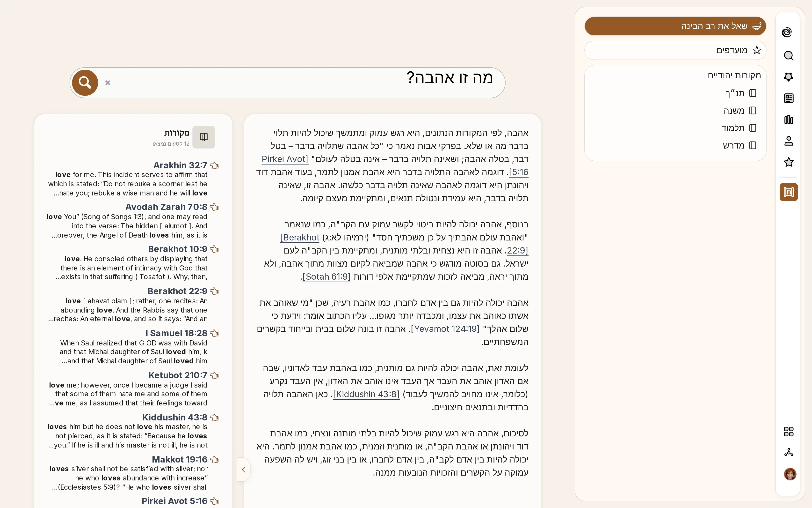This screenshot has height=508, width=812.
Task: Follow the Yevamot 124:19 link in the answer
Action: tap(445, 329)
